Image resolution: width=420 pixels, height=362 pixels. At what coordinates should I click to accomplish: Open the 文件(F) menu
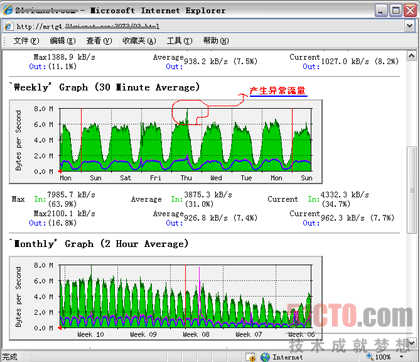[x=26, y=41]
